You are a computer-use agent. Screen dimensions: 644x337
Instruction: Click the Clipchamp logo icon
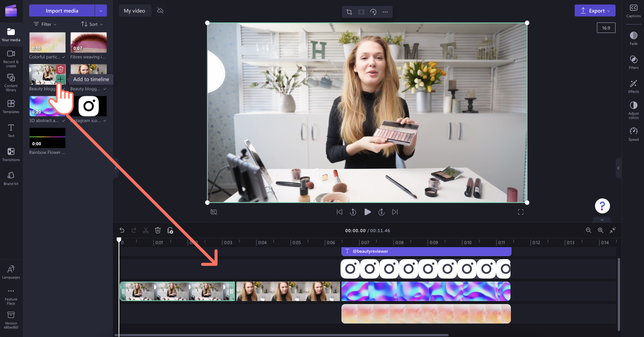[x=11, y=10]
